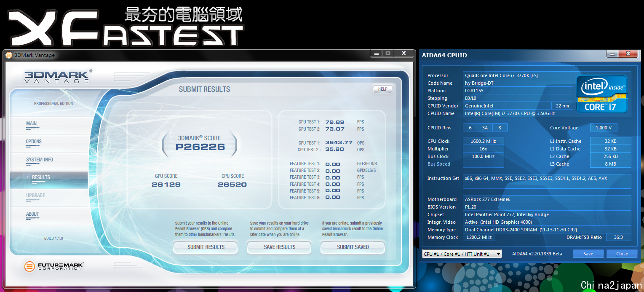644x292 pixels.
Task: Click the BIOS Version value P1.20
Action: tap(547, 207)
